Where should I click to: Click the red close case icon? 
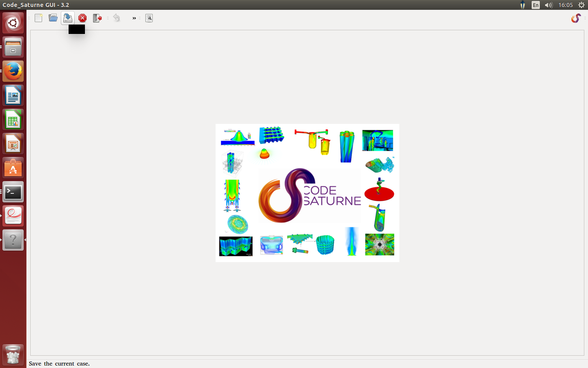click(x=82, y=18)
